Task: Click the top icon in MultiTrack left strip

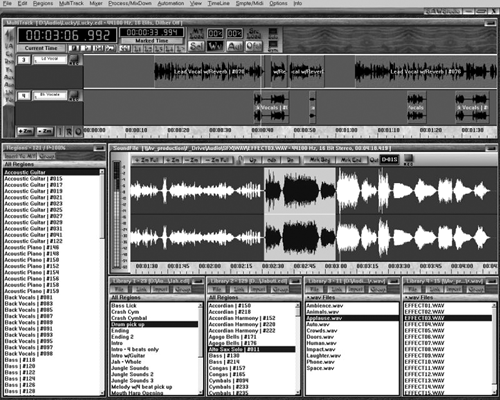Action: point(9,34)
